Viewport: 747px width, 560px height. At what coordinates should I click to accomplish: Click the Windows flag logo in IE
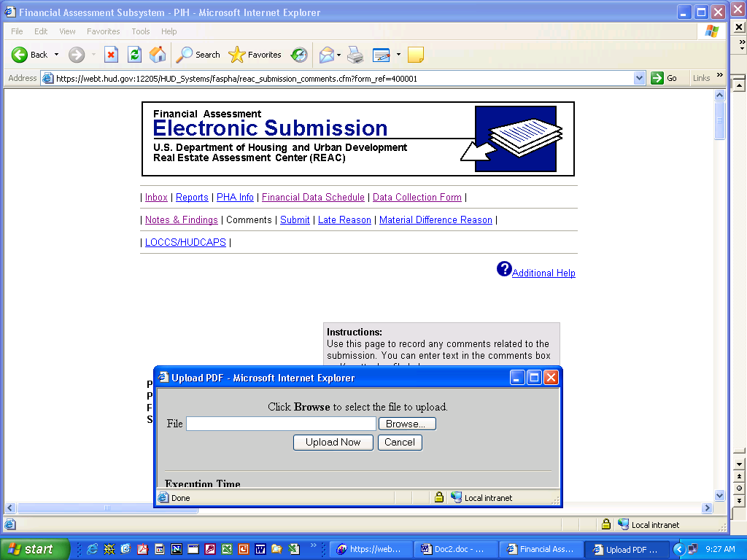712,31
